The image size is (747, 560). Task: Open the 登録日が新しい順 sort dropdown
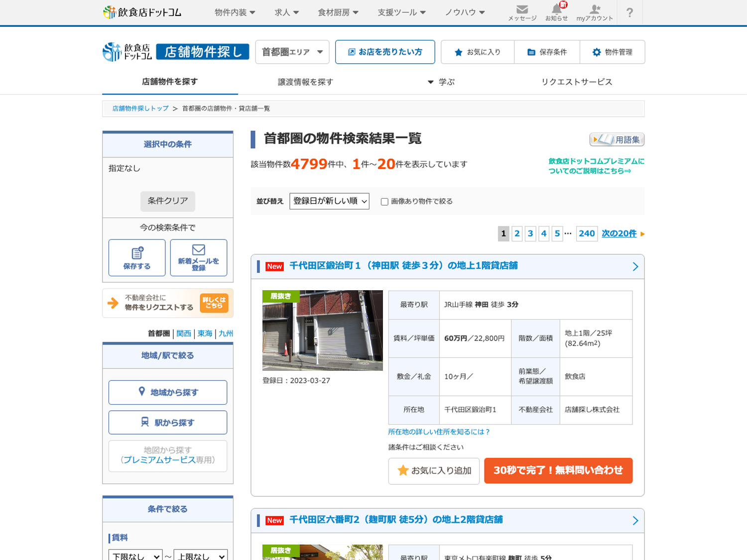point(329,201)
